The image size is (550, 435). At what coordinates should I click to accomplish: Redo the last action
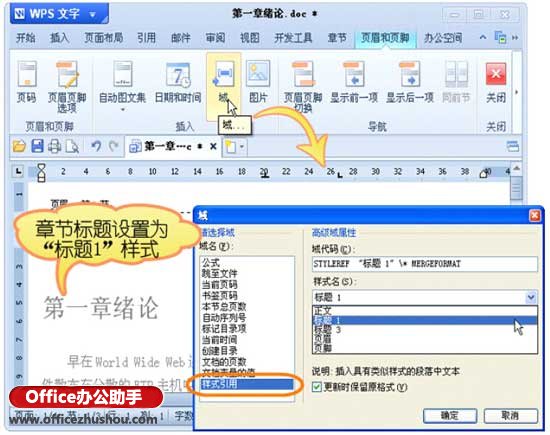[x=113, y=146]
